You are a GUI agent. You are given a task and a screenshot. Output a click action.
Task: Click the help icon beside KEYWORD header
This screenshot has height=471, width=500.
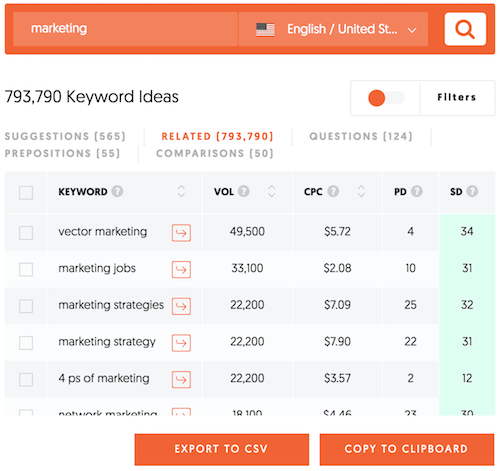[x=117, y=191]
